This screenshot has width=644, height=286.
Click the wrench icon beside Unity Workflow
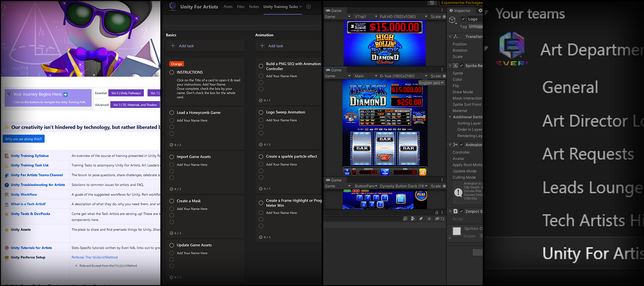point(7,194)
